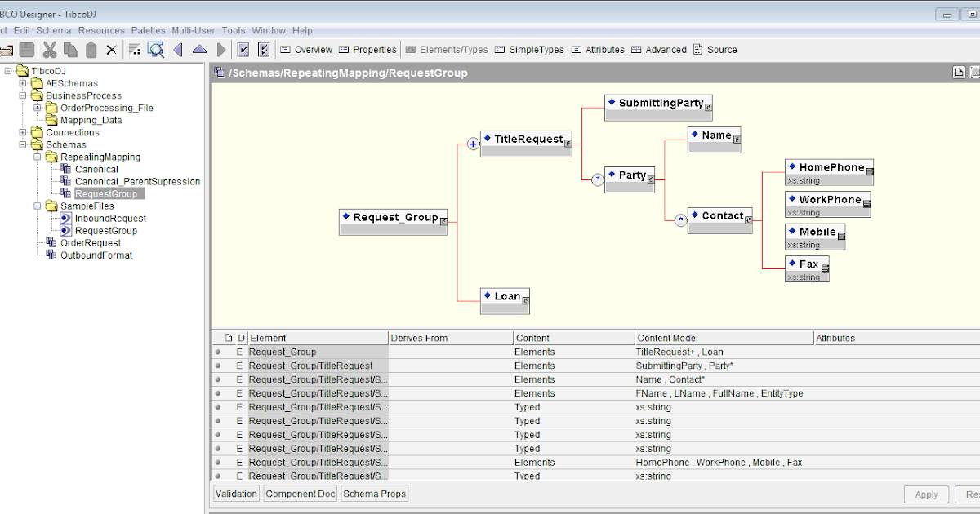The image size is (980, 514).
Task: Click the Save icon in the toolbar
Action: point(27,49)
